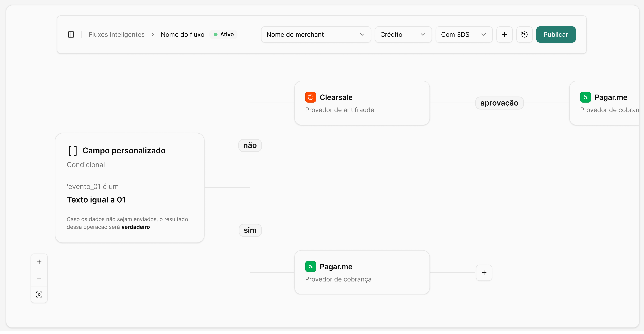Zoom out the canvas with minus control
This screenshot has width=644, height=334.
[39, 278]
